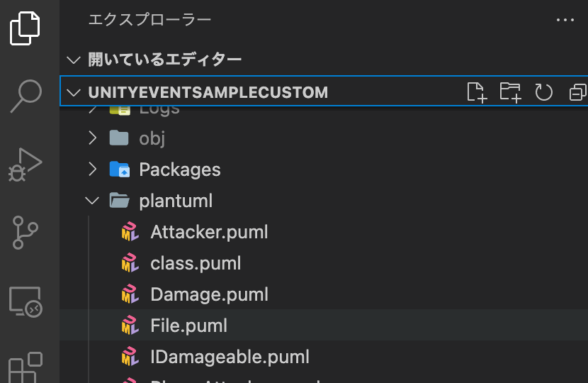
Task: Open the Remote Explorer view
Action: coord(26,302)
